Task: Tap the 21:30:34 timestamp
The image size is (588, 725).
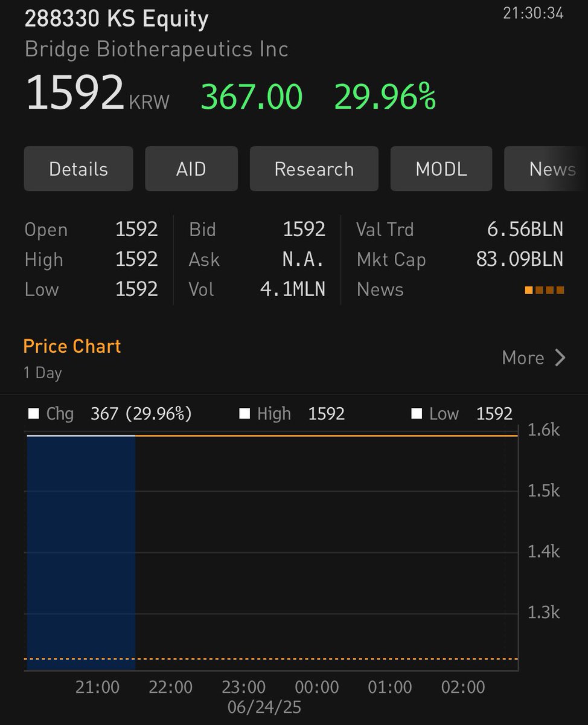Action: click(x=533, y=13)
